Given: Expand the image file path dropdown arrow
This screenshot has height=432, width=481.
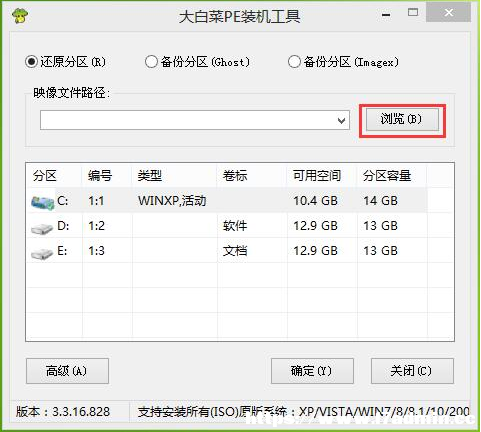Looking at the screenshot, I should coord(341,120).
